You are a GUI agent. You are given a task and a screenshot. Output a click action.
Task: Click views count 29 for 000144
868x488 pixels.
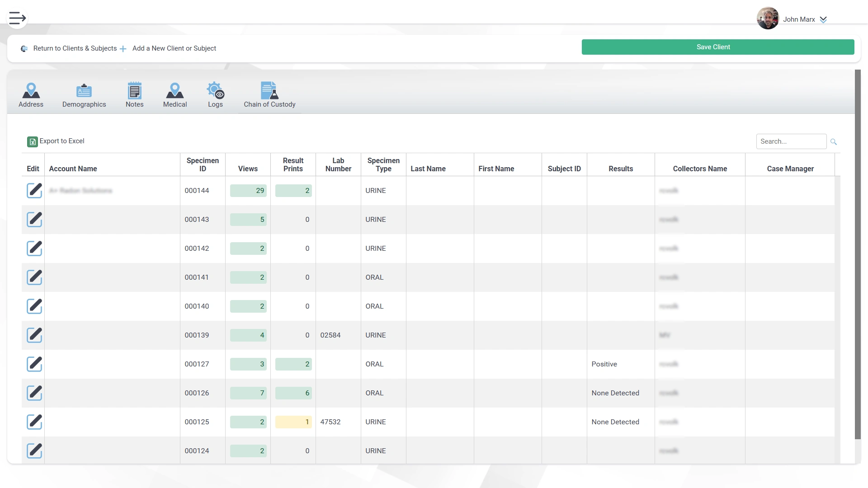point(248,191)
